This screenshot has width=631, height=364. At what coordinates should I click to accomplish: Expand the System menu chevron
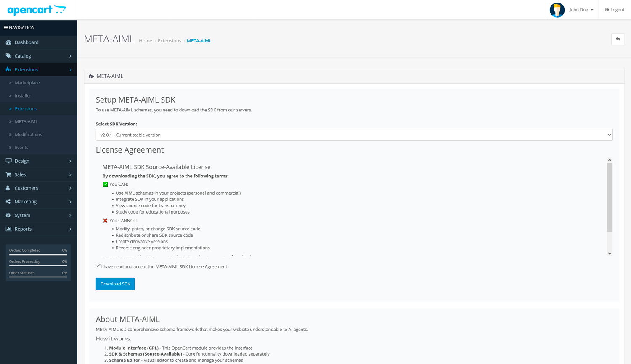point(70,215)
